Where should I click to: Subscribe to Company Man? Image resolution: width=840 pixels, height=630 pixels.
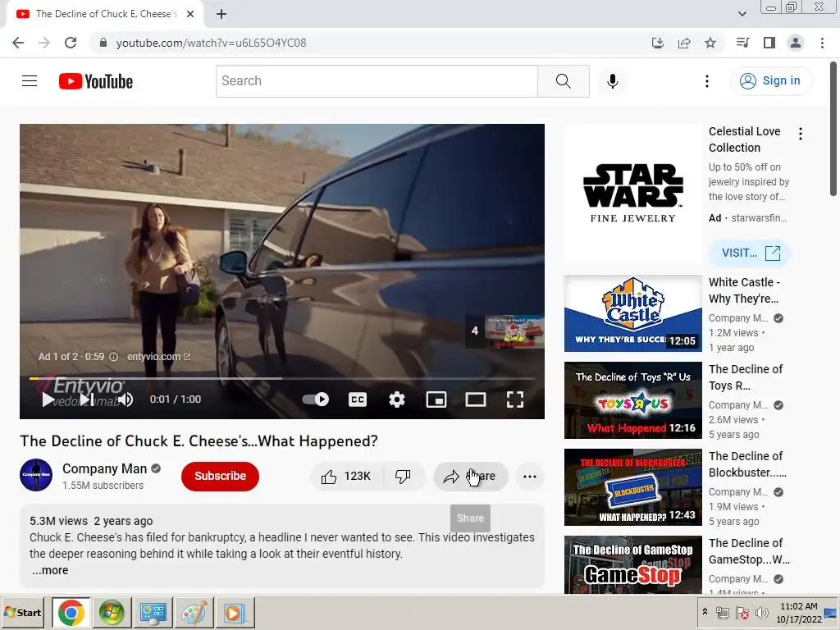tap(220, 477)
